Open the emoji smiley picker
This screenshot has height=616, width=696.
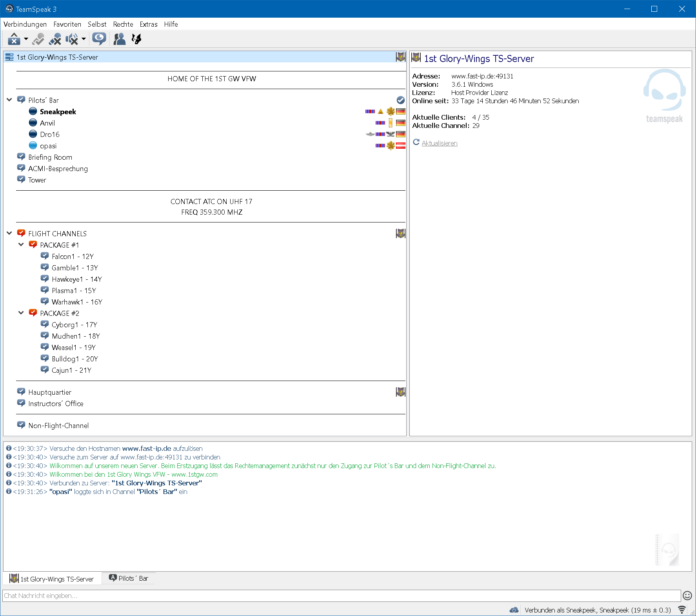click(687, 596)
